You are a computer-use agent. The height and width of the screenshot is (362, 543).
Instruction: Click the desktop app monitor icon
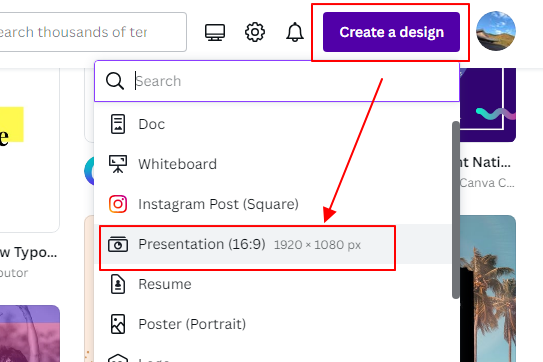click(215, 32)
